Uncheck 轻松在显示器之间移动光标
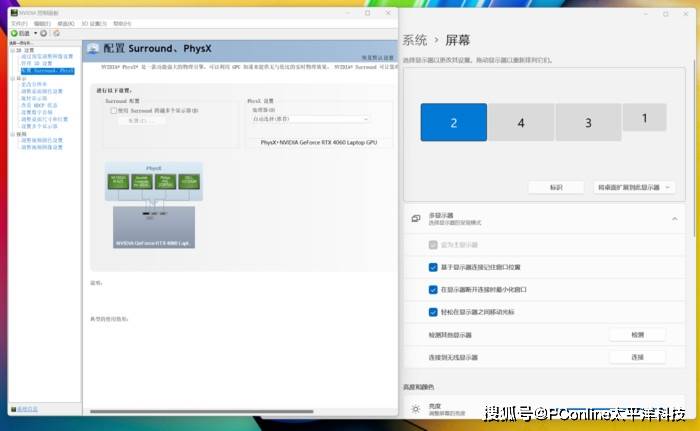 (x=433, y=312)
